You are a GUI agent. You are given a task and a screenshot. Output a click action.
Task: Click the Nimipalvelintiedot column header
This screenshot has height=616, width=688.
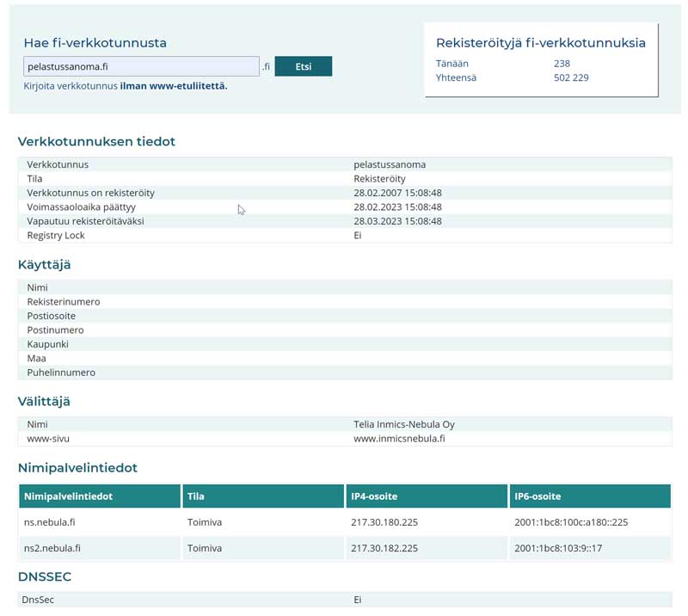click(x=68, y=496)
